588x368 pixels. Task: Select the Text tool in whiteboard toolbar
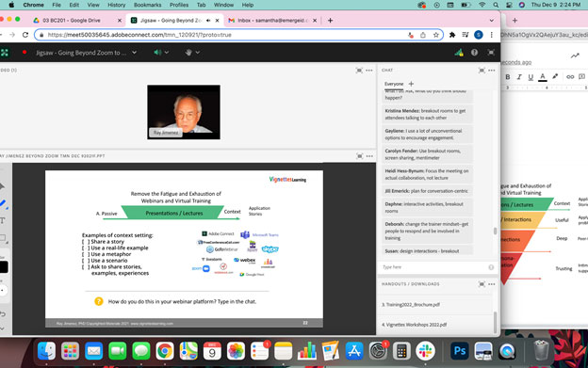(3, 221)
